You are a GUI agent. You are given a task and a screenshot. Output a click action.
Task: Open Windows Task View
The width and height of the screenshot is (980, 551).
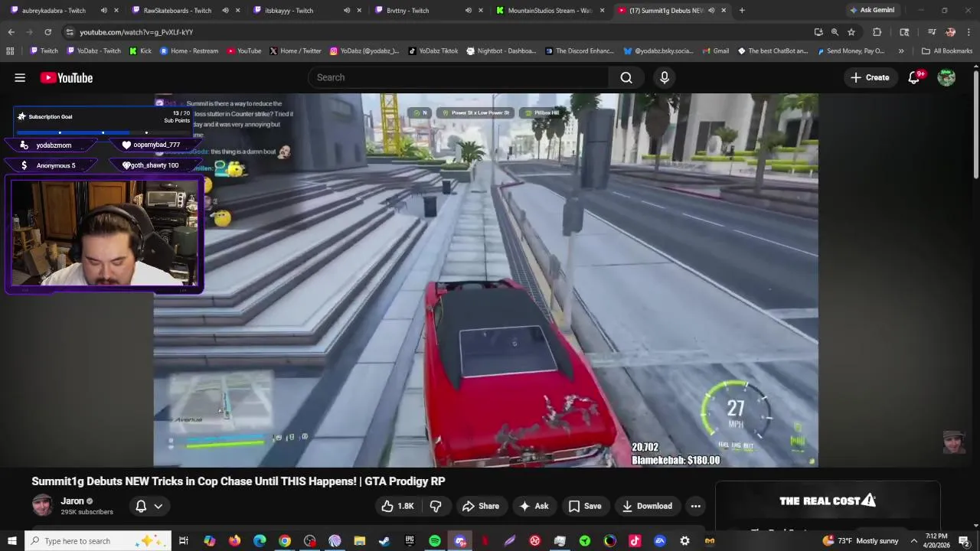point(184,541)
